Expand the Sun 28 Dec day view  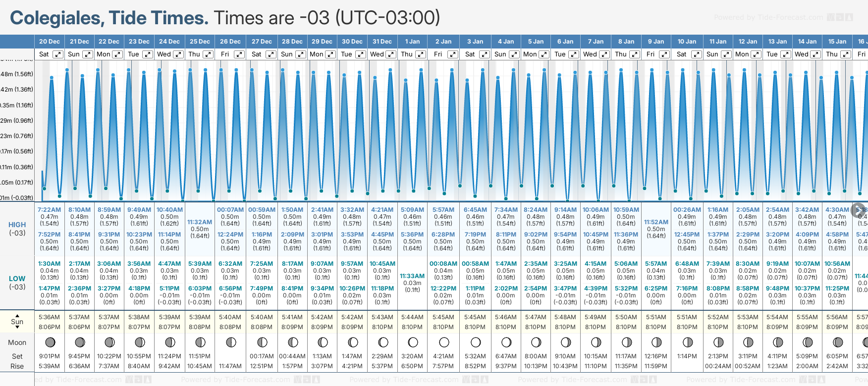coord(300,54)
